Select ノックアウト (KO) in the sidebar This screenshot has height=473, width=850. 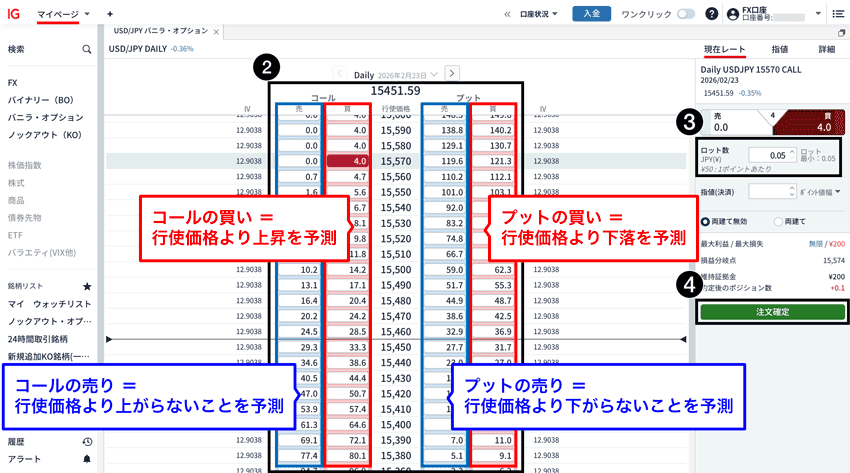tap(44, 134)
